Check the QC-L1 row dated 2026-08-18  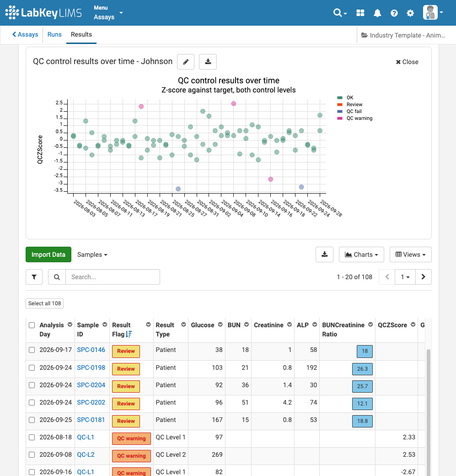point(32,437)
